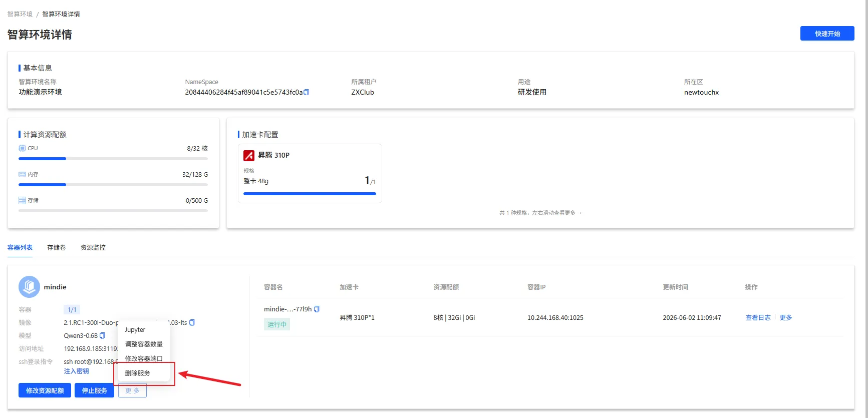Click the 1/1 container count badge
The image size is (868, 418).
(72, 309)
